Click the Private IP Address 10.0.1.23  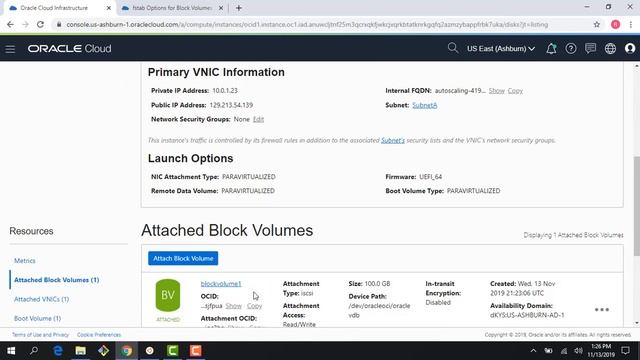pos(224,91)
